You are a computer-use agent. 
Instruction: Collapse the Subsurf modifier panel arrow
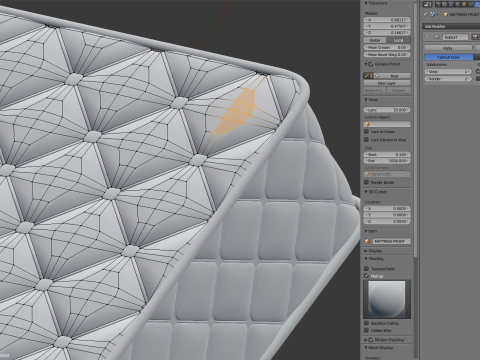click(x=428, y=37)
